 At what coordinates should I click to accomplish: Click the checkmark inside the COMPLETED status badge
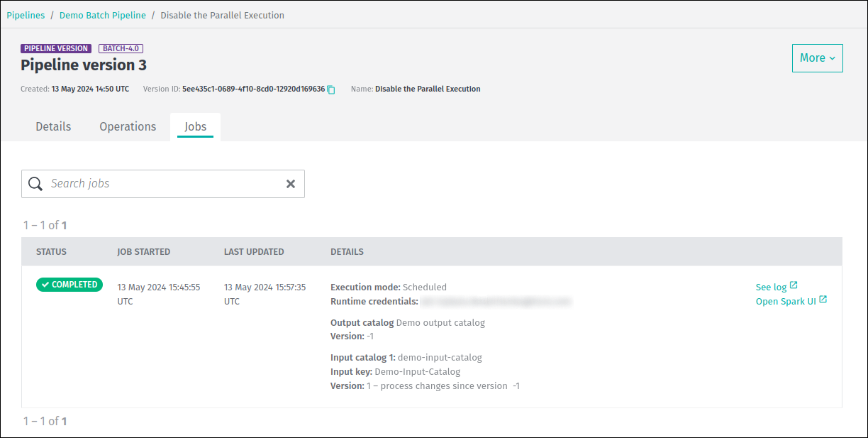(46, 284)
